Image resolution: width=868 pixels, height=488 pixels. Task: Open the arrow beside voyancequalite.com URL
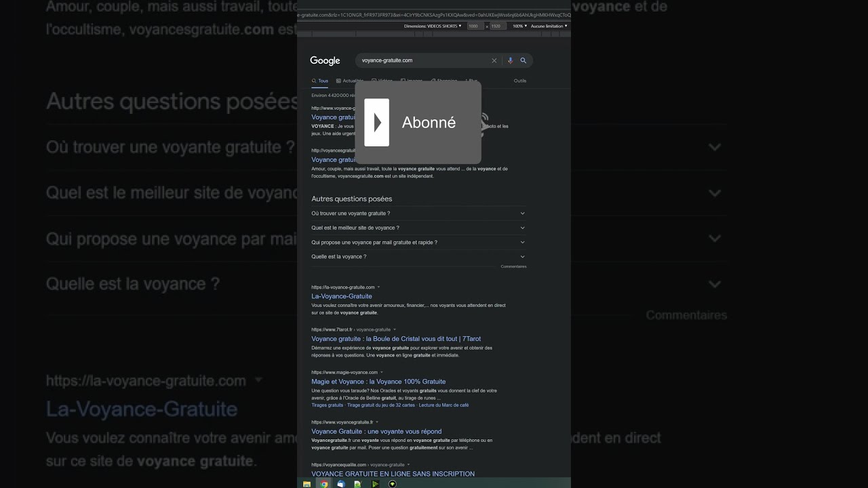(408, 465)
